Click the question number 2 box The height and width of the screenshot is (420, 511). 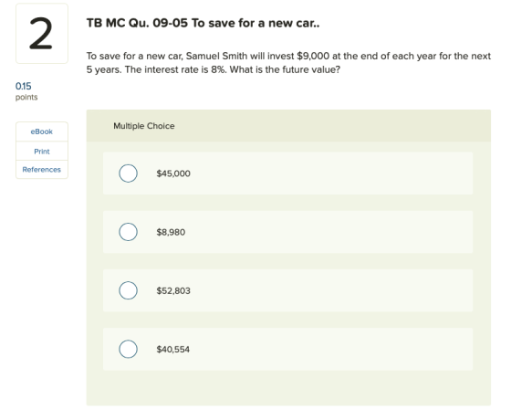click(42, 33)
